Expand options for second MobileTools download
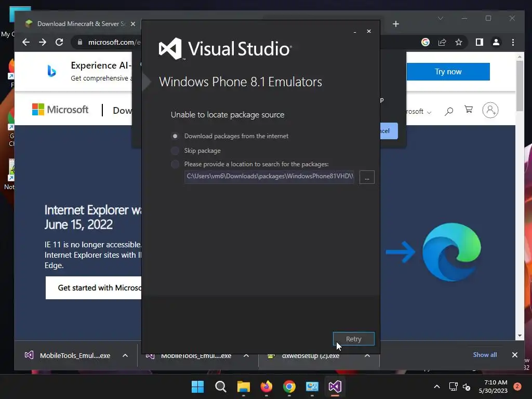This screenshot has width=532, height=399. 246,355
